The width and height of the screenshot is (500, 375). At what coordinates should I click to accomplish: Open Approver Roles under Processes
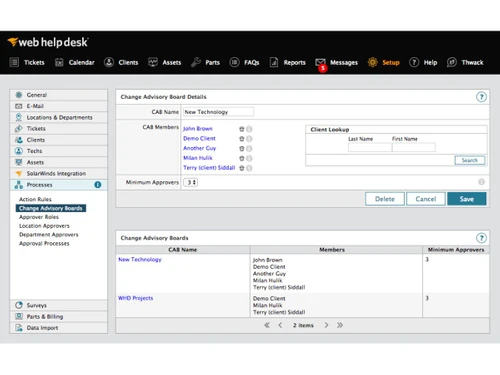coord(39,217)
